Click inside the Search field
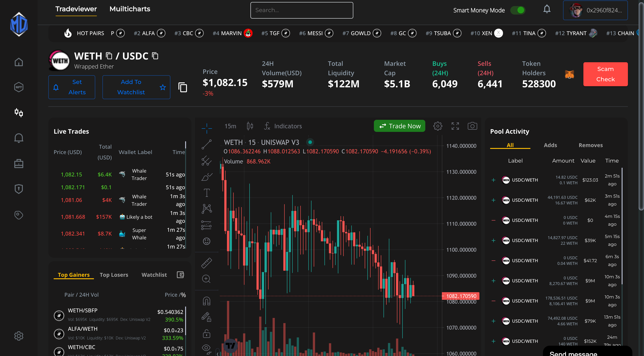This screenshot has height=356, width=644. click(x=301, y=10)
